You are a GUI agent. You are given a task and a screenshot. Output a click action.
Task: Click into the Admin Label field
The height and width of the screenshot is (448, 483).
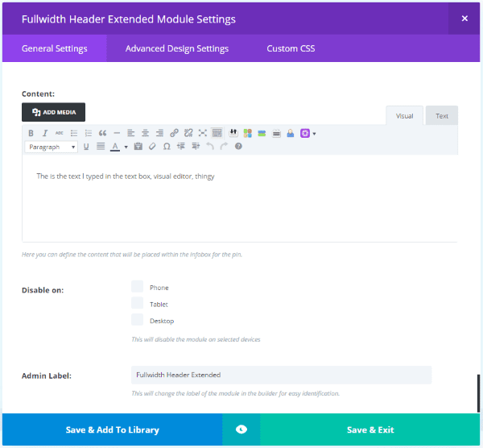(281, 375)
